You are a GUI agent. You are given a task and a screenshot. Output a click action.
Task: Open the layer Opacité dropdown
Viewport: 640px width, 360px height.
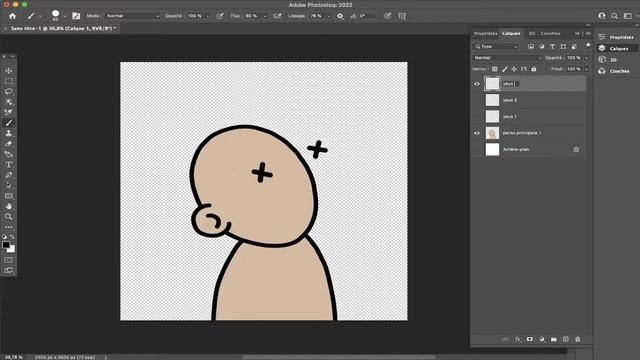click(587, 58)
